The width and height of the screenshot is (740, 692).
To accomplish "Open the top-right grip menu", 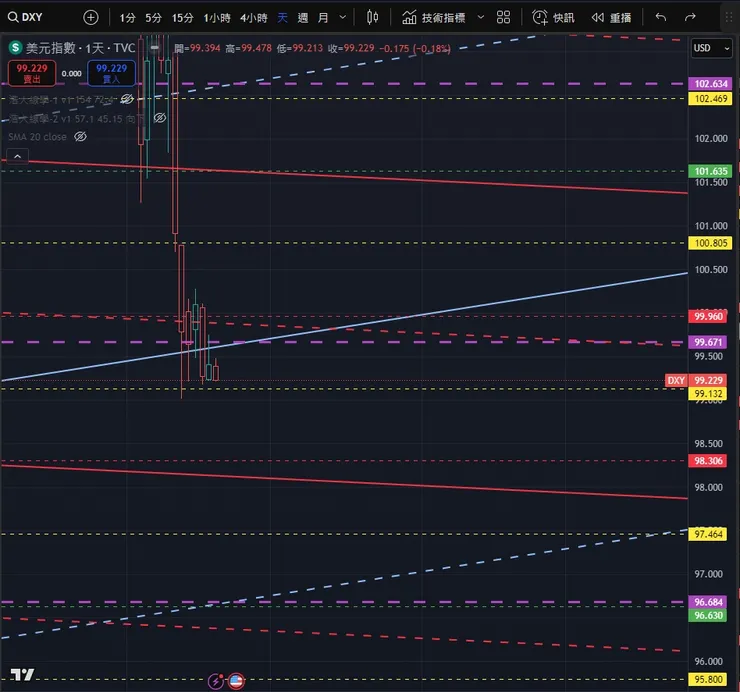I will click(729, 17).
